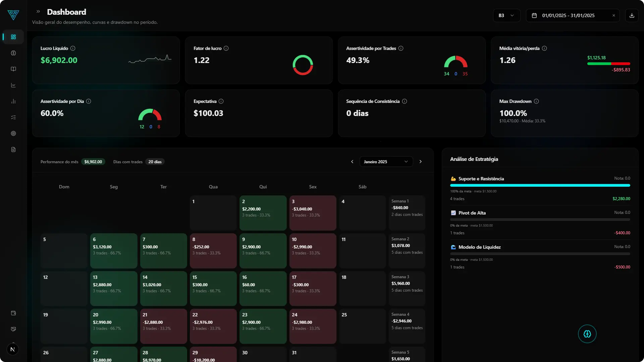Click the glowing assistant button bottom right
Screen dimensions: 644x362
[587, 334]
